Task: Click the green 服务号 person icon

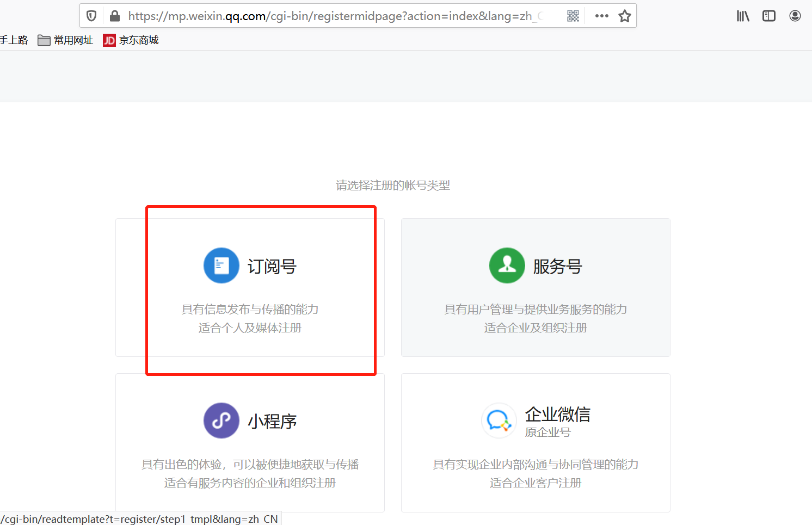Action: (x=507, y=265)
